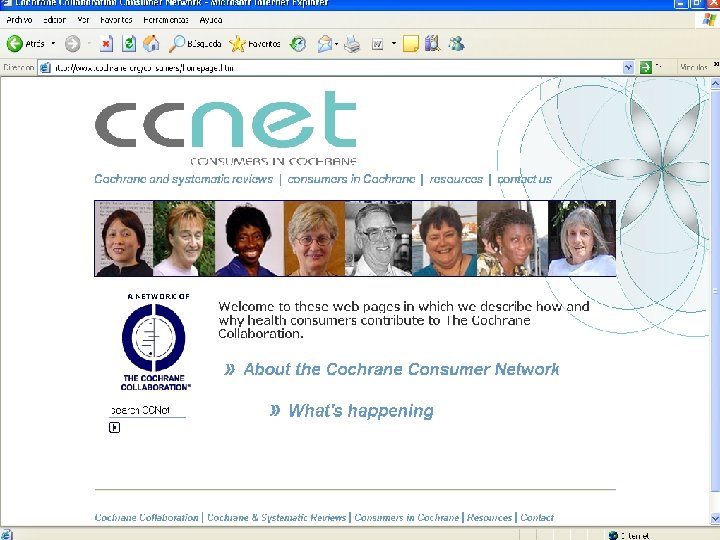
Task: Open the contact us top link
Action: (x=524, y=179)
